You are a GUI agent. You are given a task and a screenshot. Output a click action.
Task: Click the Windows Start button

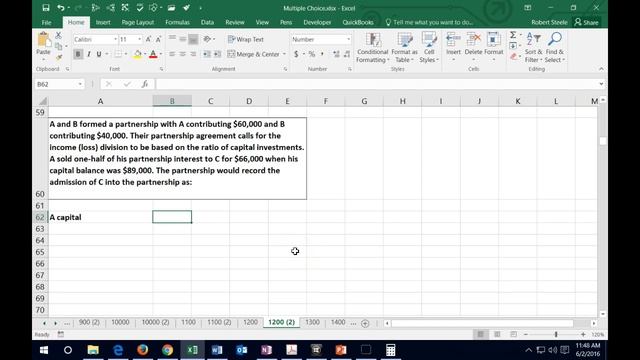44,350
